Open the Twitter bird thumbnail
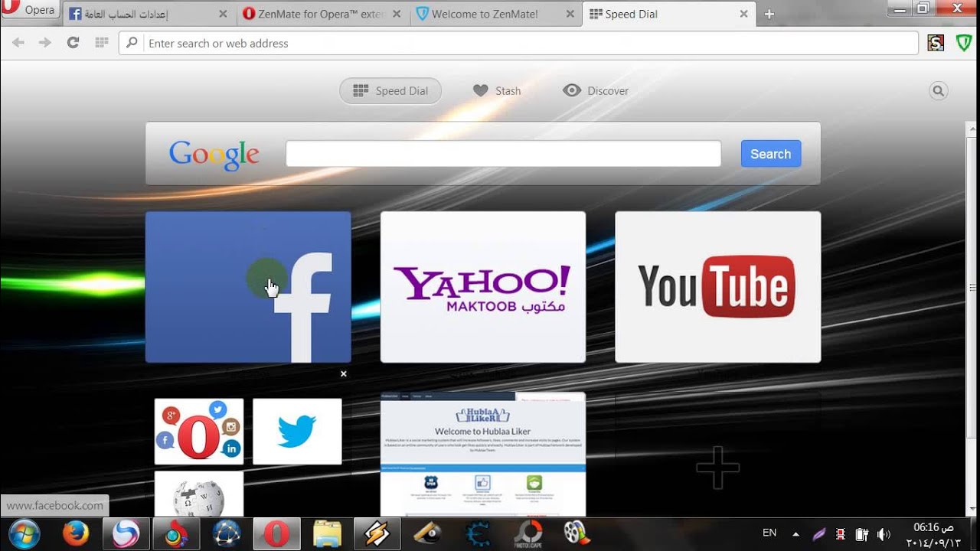 [x=297, y=431]
